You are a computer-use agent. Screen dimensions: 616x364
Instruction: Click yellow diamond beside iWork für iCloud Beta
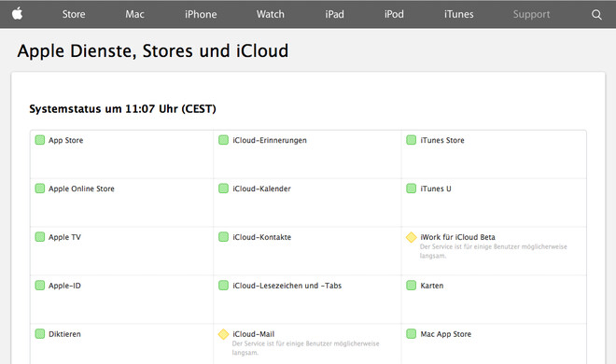coord(411,237)
